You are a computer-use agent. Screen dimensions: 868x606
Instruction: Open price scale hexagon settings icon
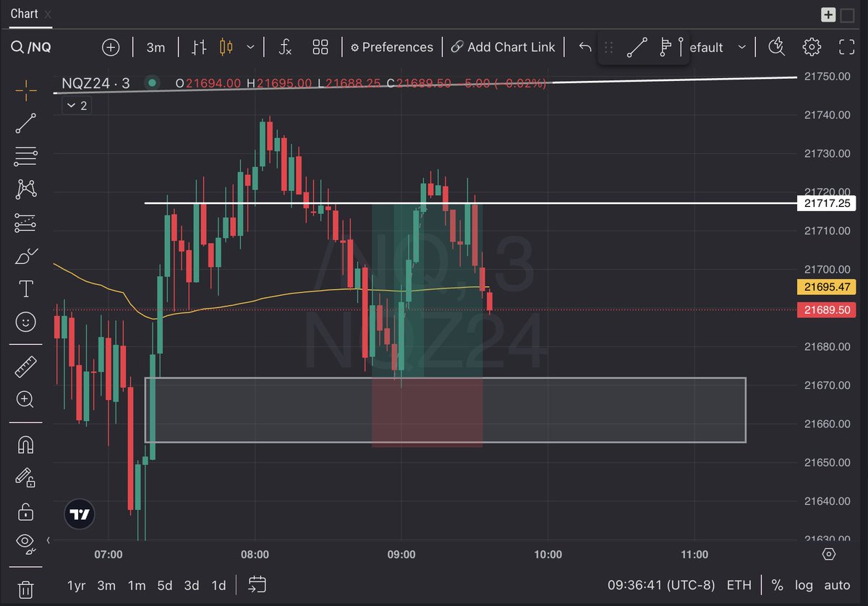coord(829,554)
